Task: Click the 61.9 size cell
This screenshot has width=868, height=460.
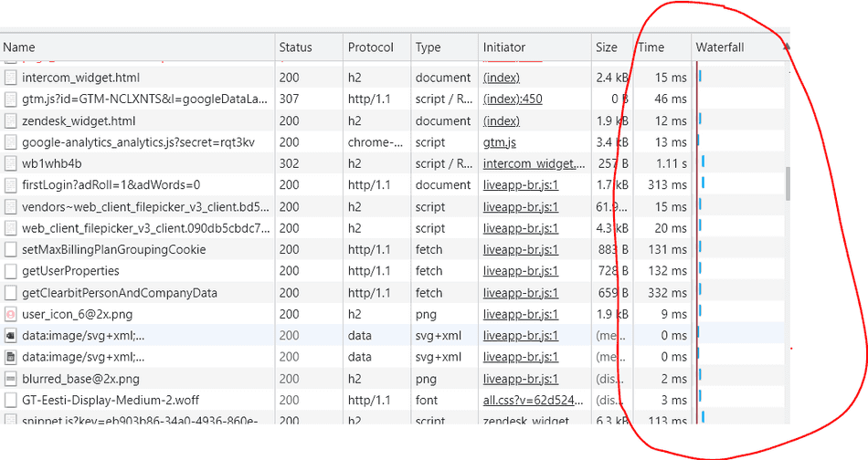Action: coord(611,207)
